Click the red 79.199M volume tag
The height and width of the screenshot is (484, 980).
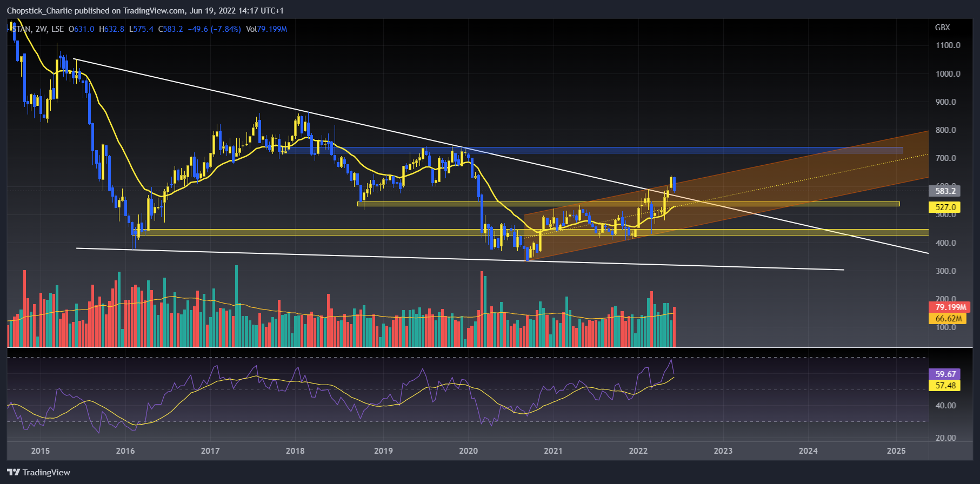(x=950, y=307)
